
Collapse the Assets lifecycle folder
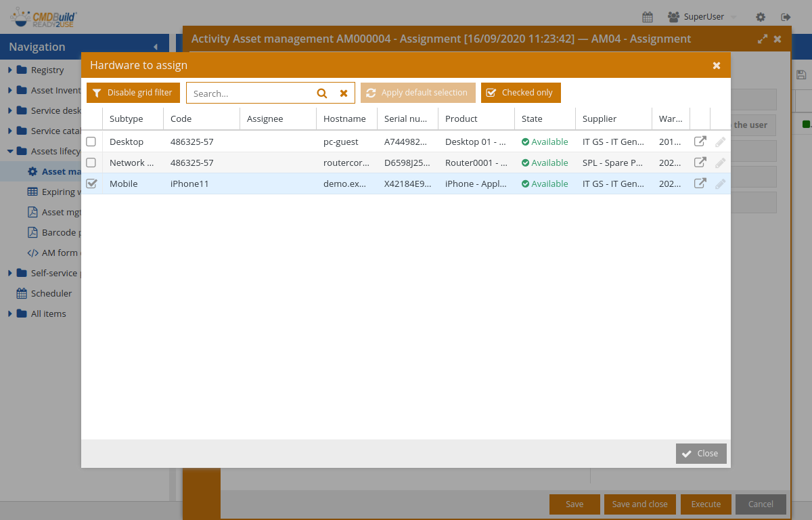point(11,151)
